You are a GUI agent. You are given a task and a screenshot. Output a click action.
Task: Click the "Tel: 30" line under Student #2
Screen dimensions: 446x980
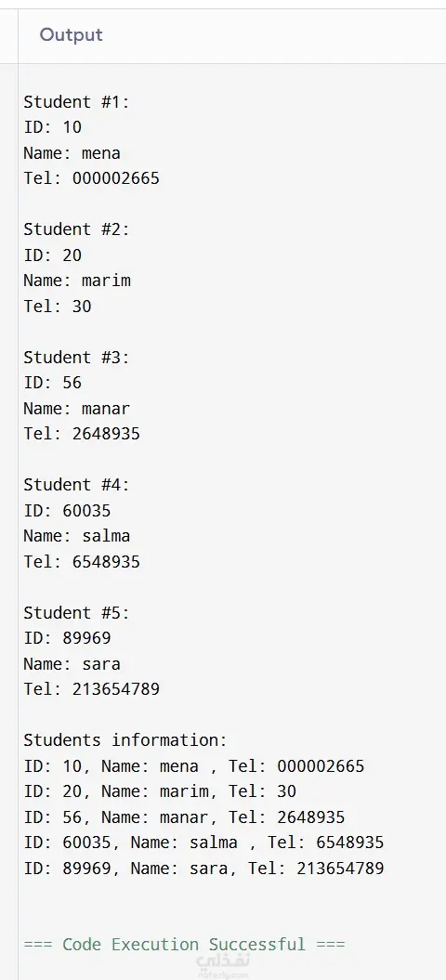pos(58,307)
